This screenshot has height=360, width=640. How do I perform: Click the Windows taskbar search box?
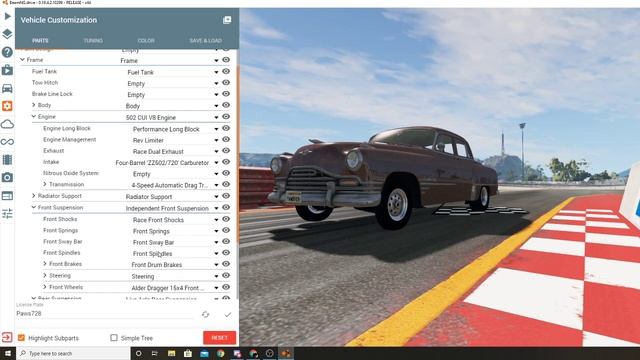[73, 353]
